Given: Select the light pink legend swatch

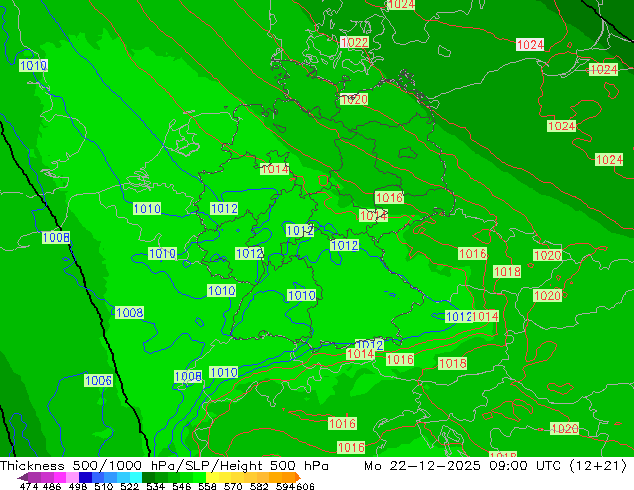Looking at the screenshot, I should point(72,477).
